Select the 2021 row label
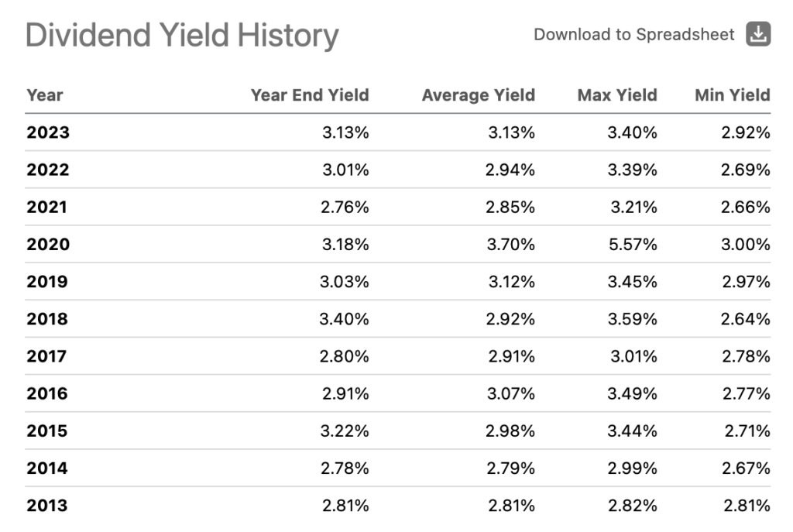793x532 pixels. click(x=47, y=207)
